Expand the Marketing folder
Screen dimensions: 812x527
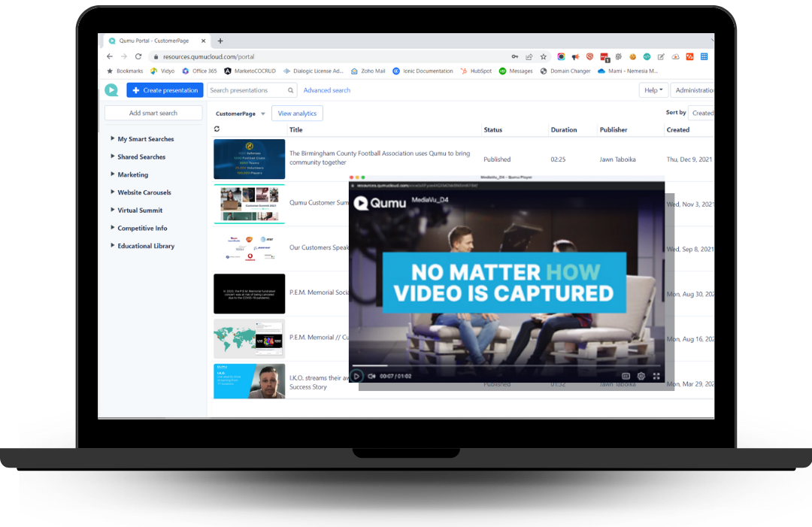click(x=112, y=174)
